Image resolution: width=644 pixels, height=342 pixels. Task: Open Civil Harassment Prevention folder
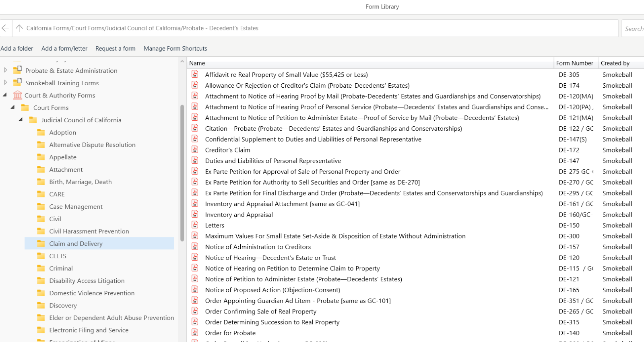[x=89, y=231]
